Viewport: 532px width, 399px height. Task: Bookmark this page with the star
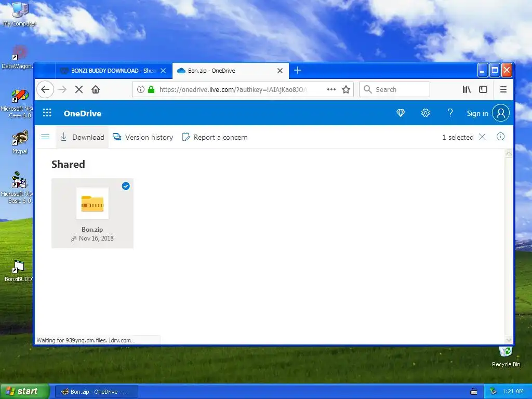click(x=345, y=89)
